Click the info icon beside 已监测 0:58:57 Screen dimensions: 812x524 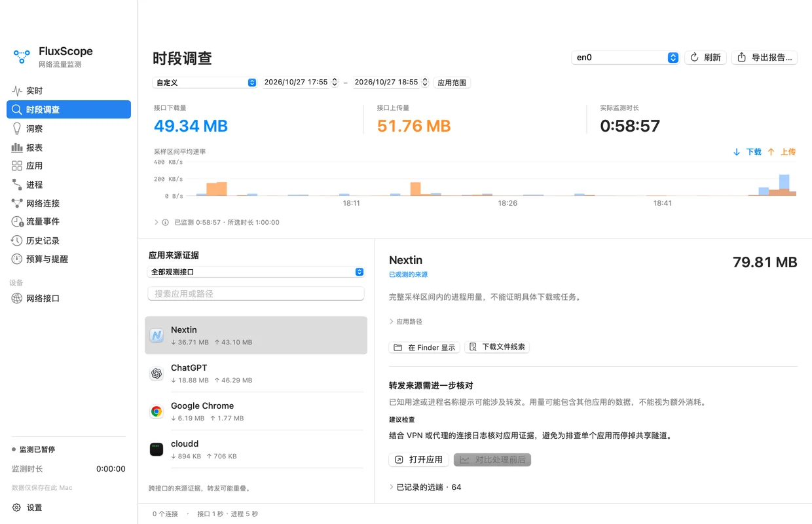(x=166, y=223)
